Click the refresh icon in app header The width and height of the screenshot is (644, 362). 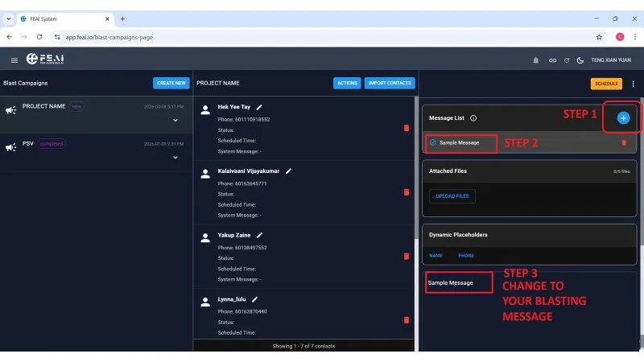(x=567, y=60)
